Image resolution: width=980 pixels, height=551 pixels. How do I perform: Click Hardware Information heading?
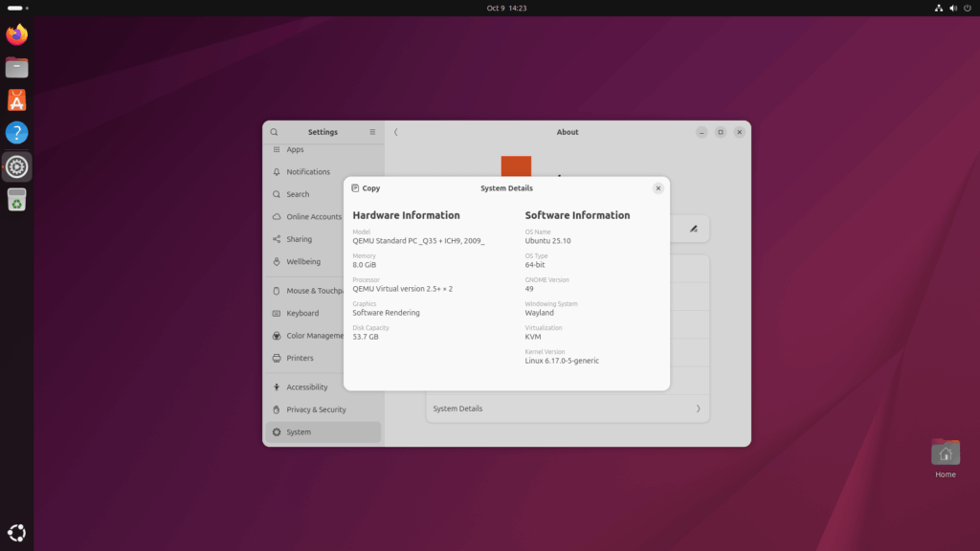406,215
